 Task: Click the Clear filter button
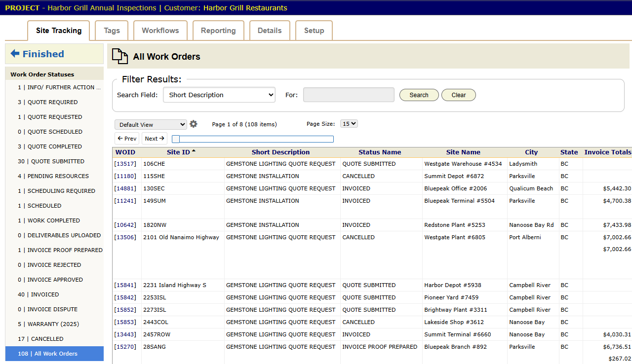click(x=459, y=95)
